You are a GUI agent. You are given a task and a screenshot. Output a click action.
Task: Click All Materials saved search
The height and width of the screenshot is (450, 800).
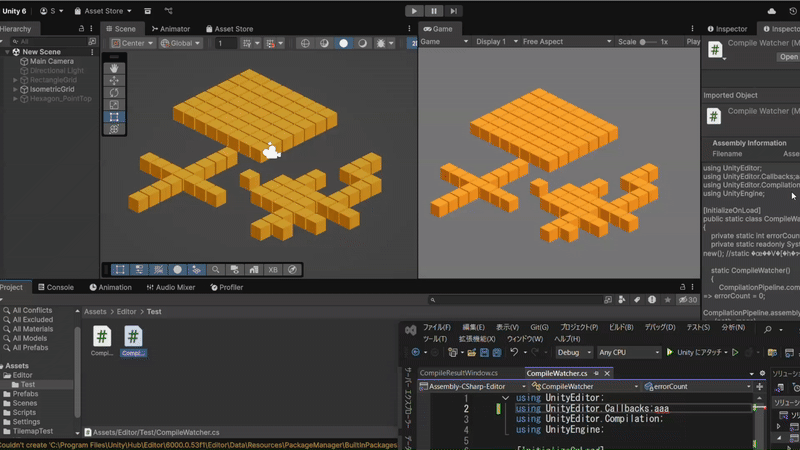click(x=33, y=329)
